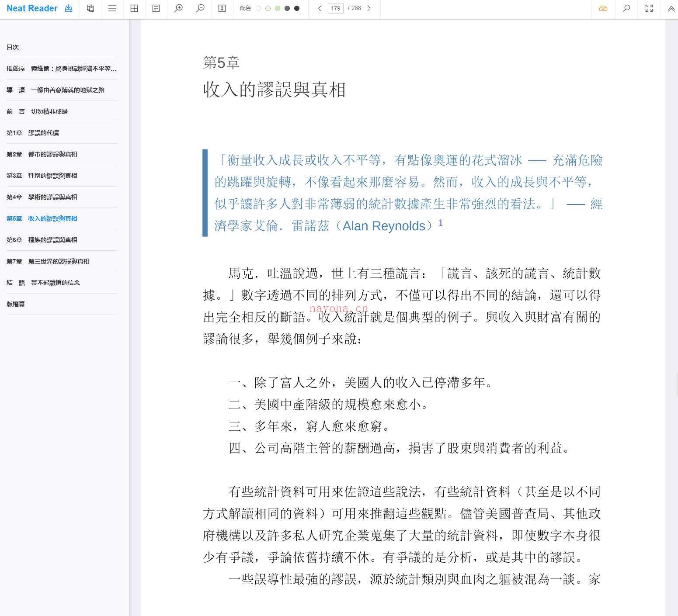Go to next page arrow

tap(369, 8)
